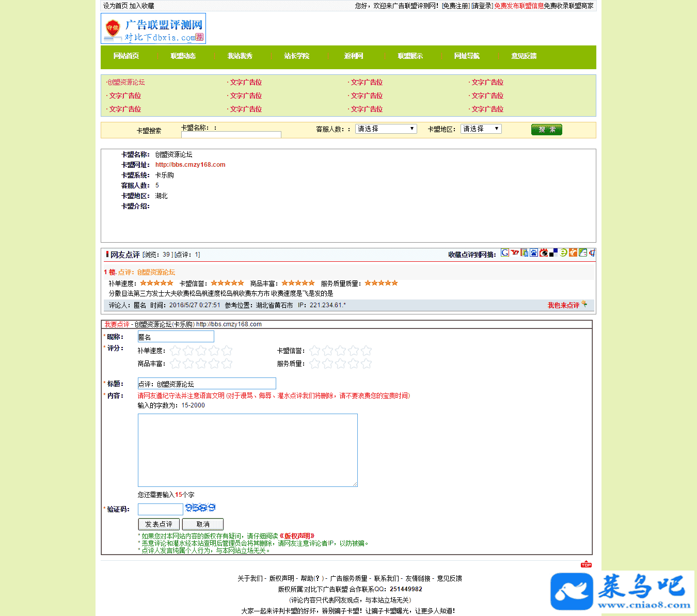Open the 联盟动态 navigation item

(183, 56)
